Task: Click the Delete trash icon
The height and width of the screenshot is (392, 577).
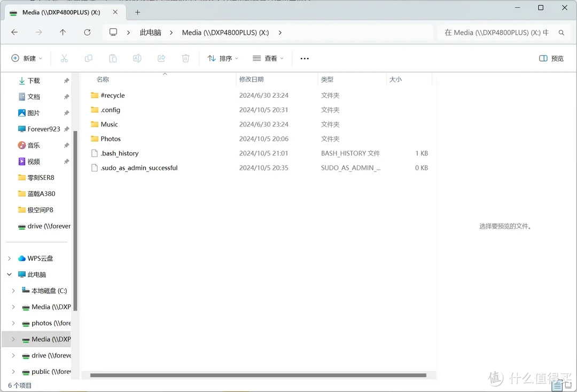Action: (185, 58)
